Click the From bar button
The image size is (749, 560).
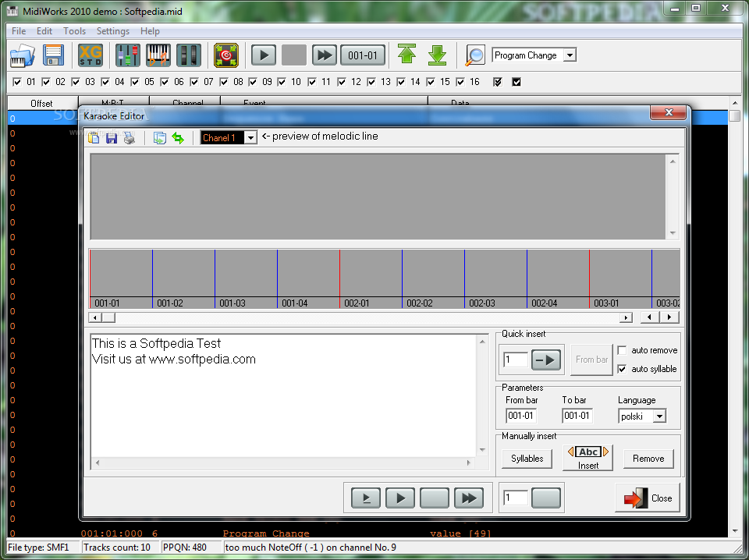pyautogui.click(x=592, y=360)
